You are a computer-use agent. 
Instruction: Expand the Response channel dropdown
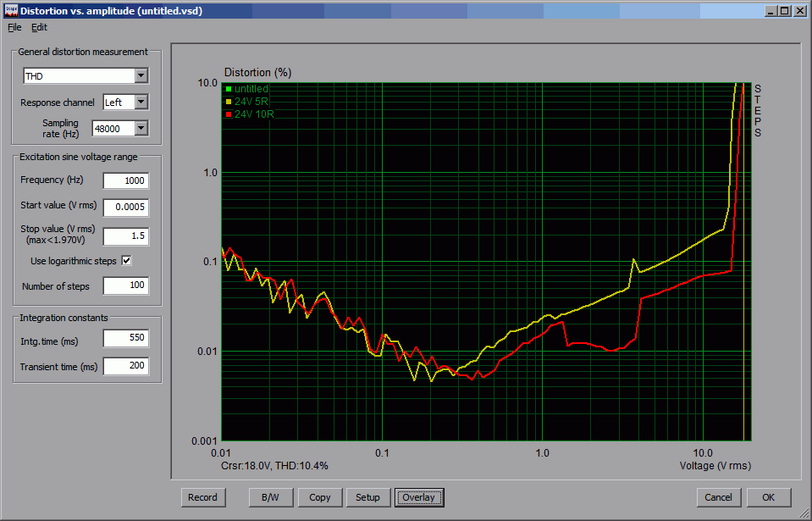point(141,103)
